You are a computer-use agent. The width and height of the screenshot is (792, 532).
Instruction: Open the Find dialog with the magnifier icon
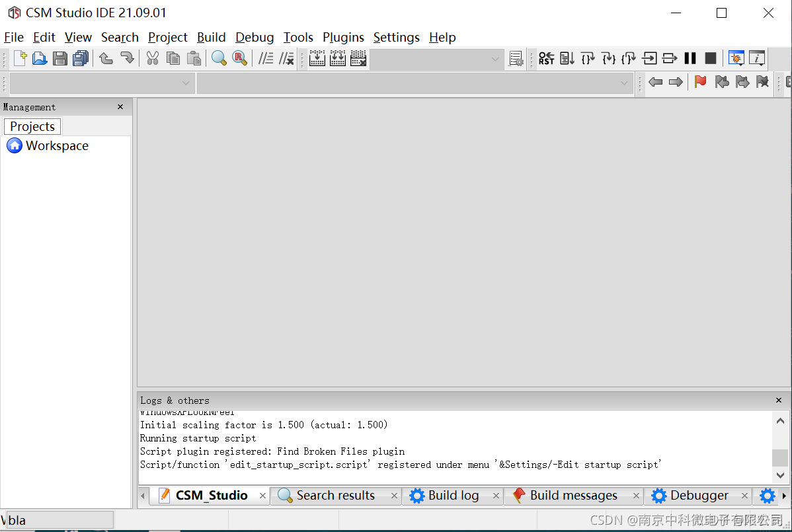[219, 58]
